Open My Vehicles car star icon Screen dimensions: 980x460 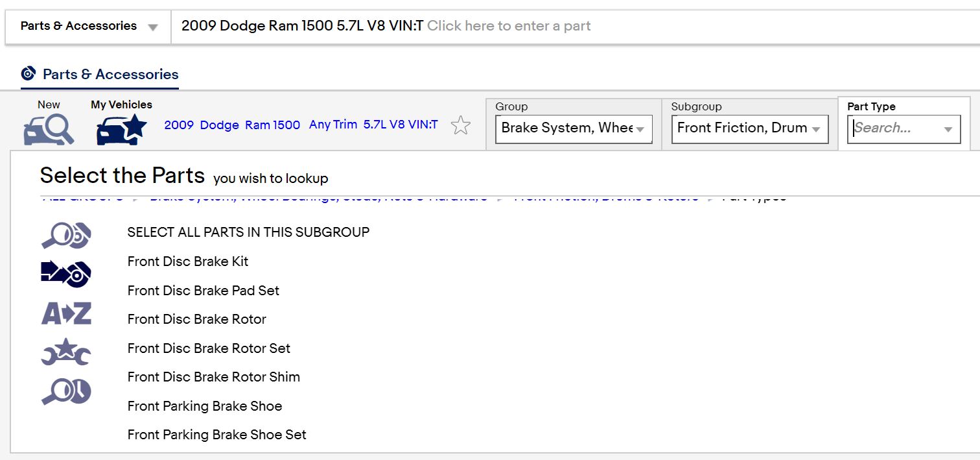click(x=121, y=128)
